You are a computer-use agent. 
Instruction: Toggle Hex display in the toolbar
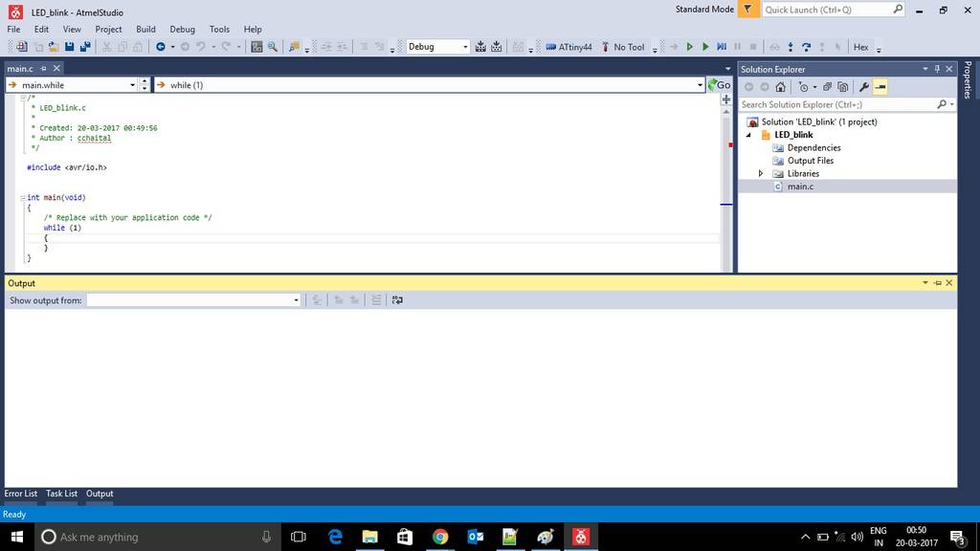[860, 47]
